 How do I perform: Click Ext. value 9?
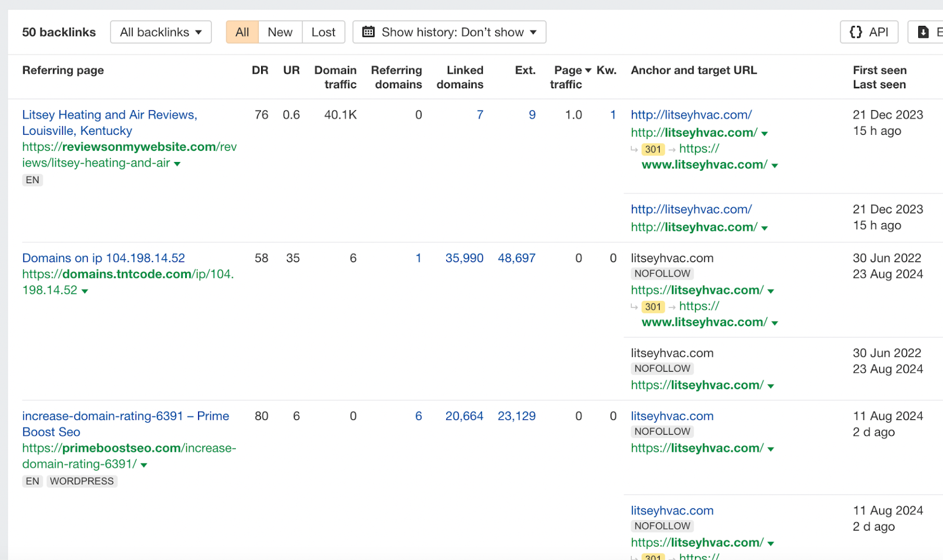click(532, 115)
